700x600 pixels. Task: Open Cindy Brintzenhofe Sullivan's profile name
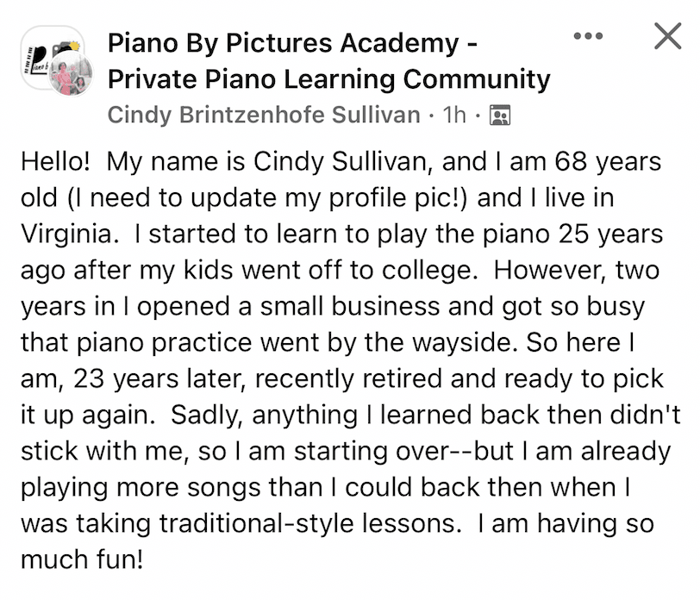(x=264, y=115)
